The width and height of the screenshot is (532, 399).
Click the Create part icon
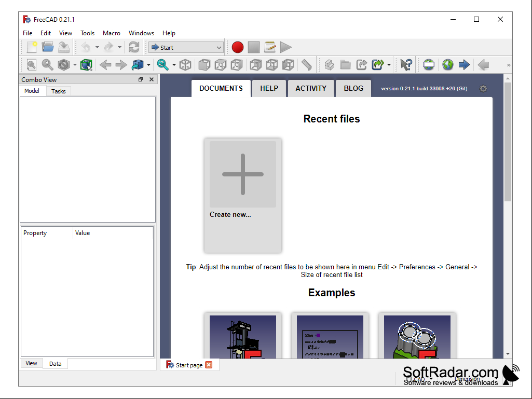click(329, 65)
